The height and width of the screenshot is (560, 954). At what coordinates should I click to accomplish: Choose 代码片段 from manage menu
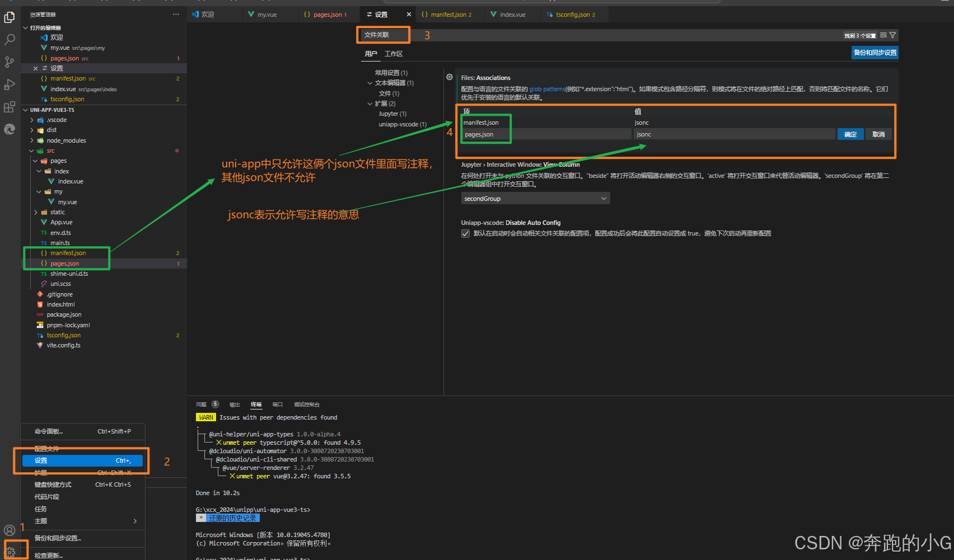coord(83,497)
